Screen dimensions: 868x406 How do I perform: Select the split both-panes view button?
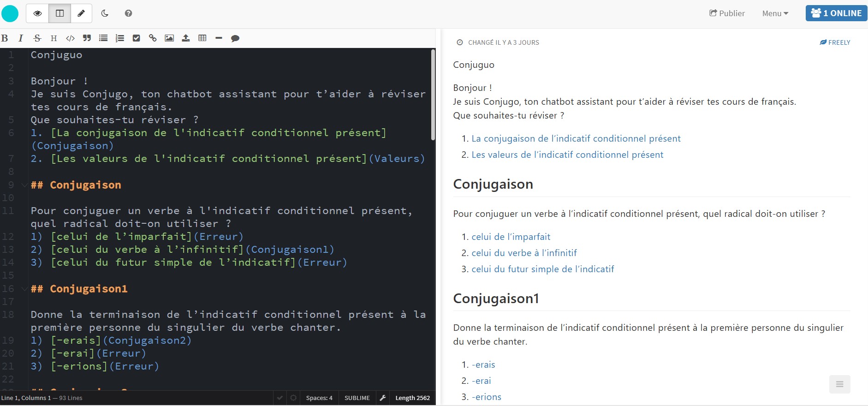pos(60,13)
